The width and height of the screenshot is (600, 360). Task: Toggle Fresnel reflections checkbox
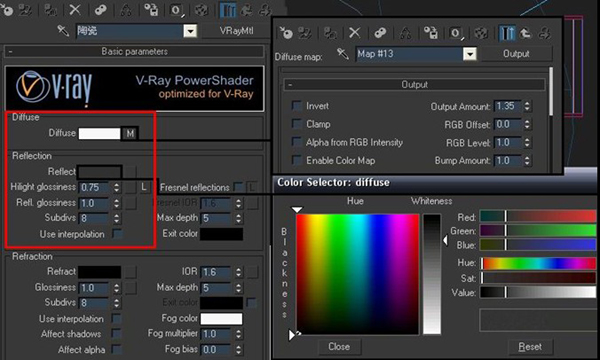coord(238,187)
